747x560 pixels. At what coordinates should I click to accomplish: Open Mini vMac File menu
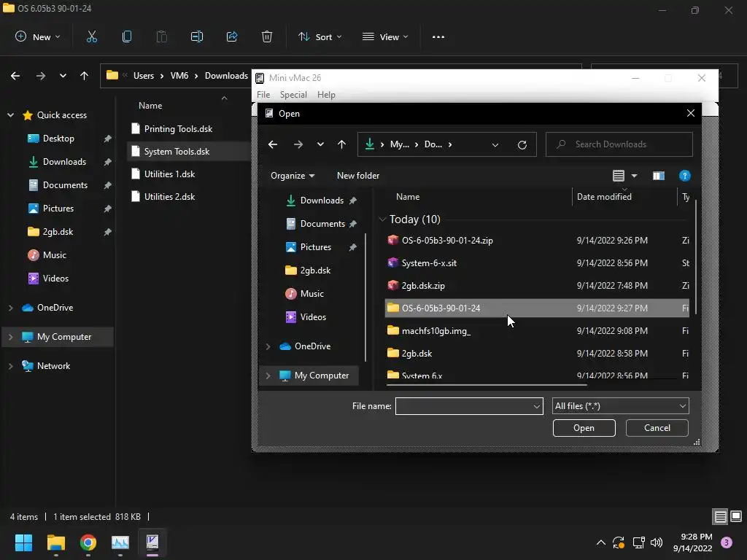263,94
